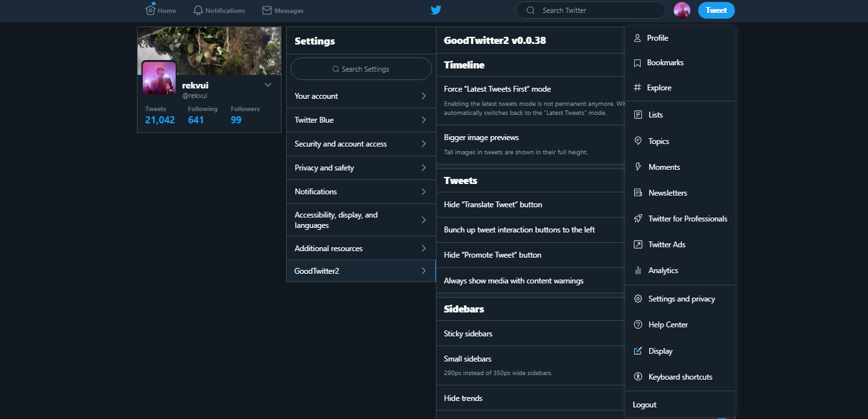Select Keyboard shortcuts menu entry
868x419 pixels.
[x=680, y=377]
